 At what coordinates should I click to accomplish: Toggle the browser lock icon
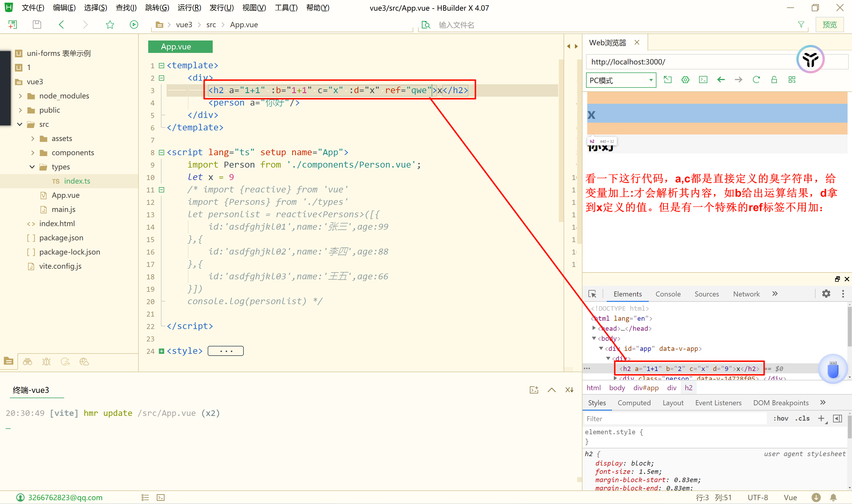774,80
